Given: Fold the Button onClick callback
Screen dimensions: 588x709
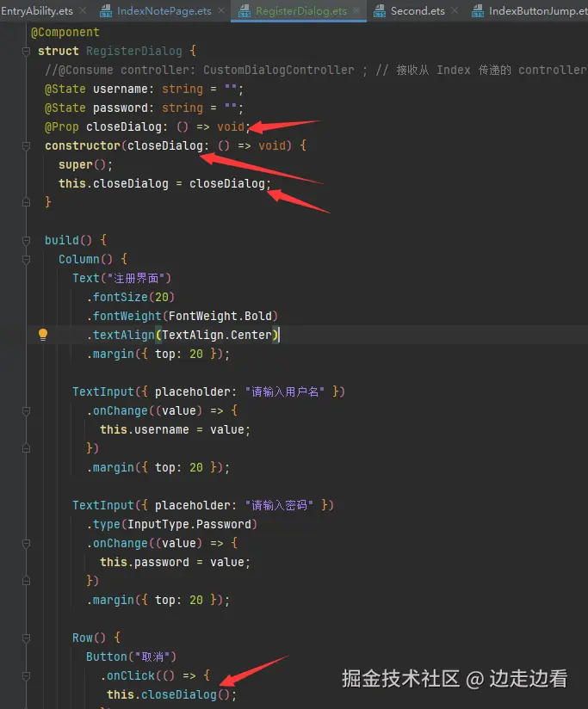Looking at the screenshot, I should point(26,676).
